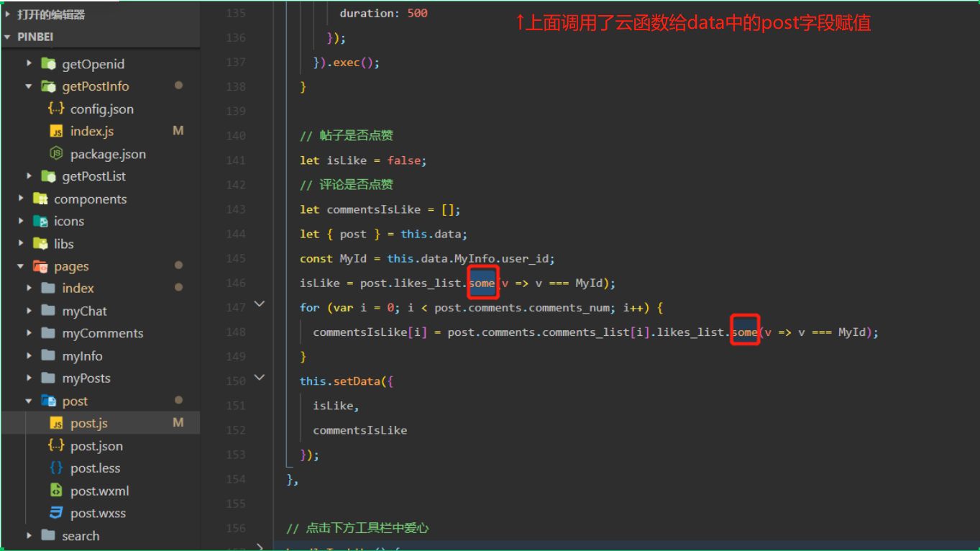Screen dimensions: 980x551
Task: Click the 点击下方工具栏中爱心 comment
Action: (x=357, y=528)
